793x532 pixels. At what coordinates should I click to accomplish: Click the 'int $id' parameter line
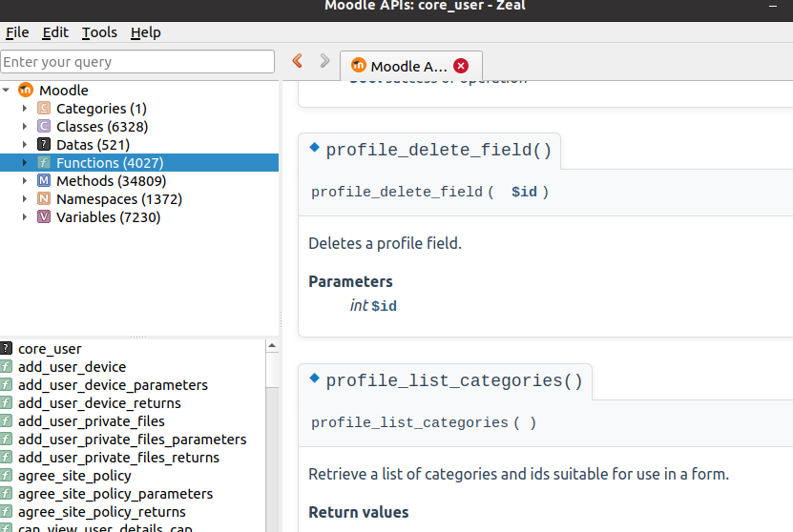[373, 306]
